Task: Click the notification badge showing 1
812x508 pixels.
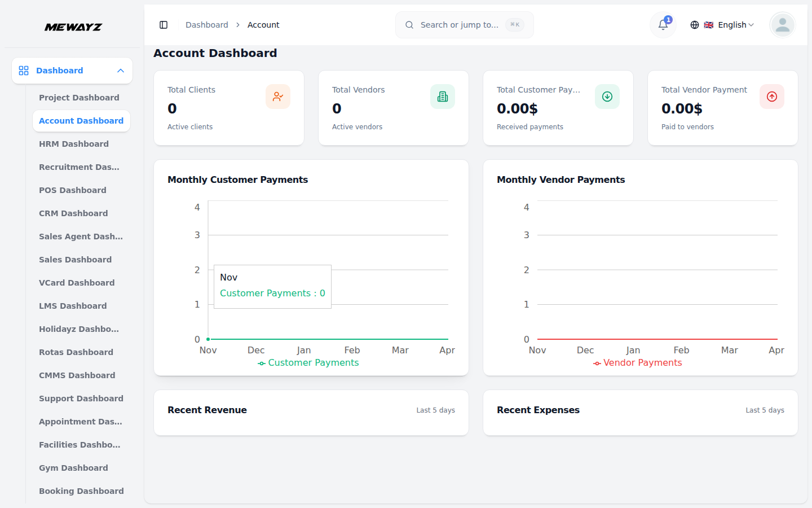Action: 668,19
